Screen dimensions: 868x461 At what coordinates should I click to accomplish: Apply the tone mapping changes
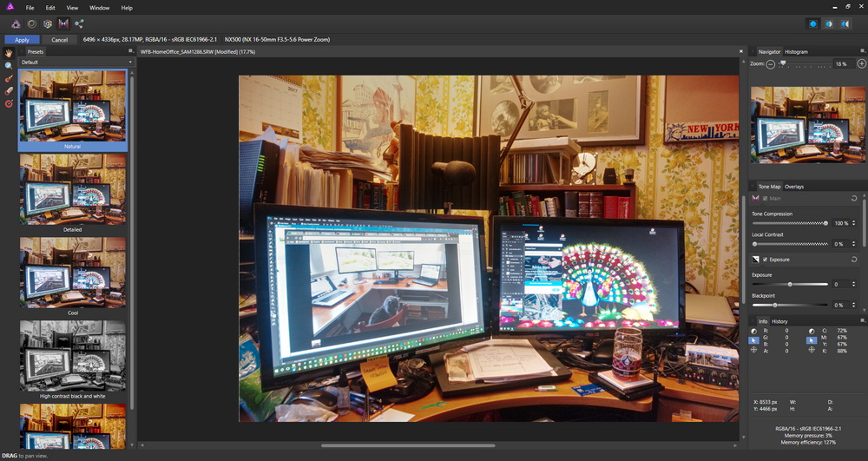(23, 40)
